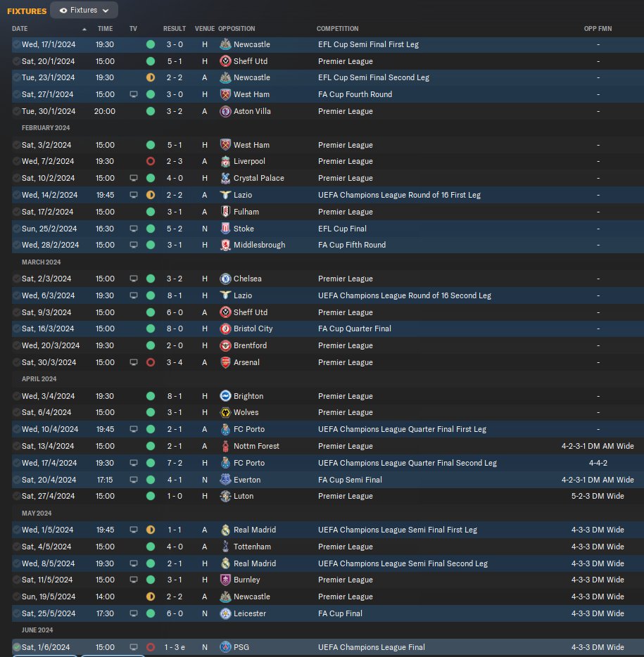Select FA Cup Quarter Final competition text
The height and width of the screenshot is (657, 644).
(x=355, y=329)
